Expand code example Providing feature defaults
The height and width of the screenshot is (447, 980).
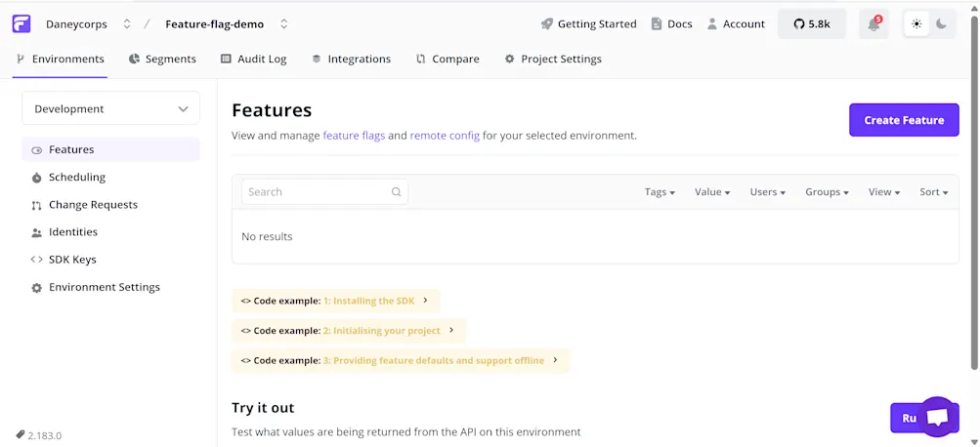(x=401, y=360)
